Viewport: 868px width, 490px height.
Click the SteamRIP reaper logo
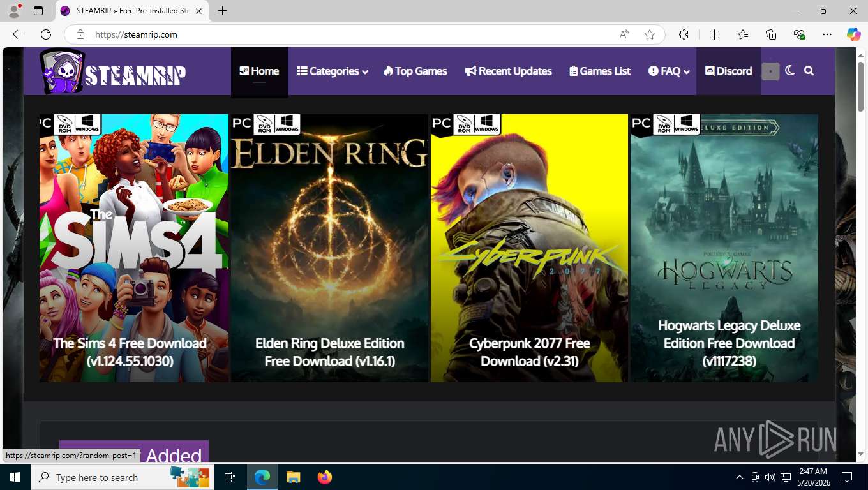[x=114, y=72]
